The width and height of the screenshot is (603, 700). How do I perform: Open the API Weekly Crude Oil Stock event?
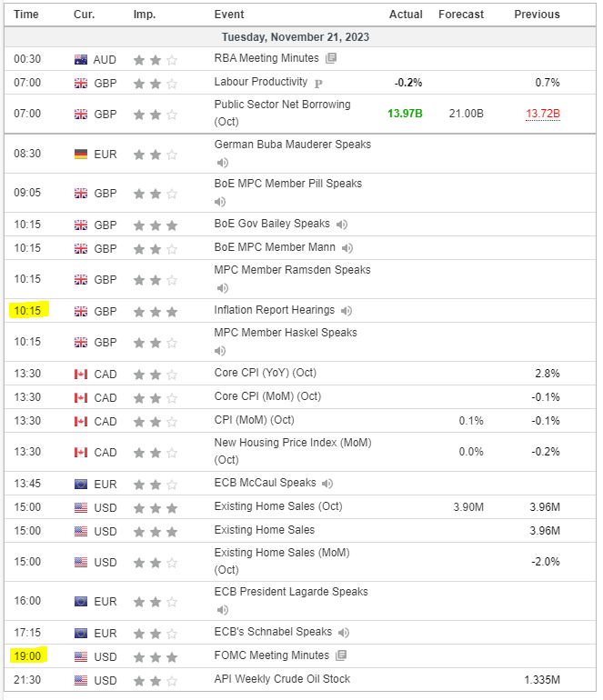click(x=282, y=679)
